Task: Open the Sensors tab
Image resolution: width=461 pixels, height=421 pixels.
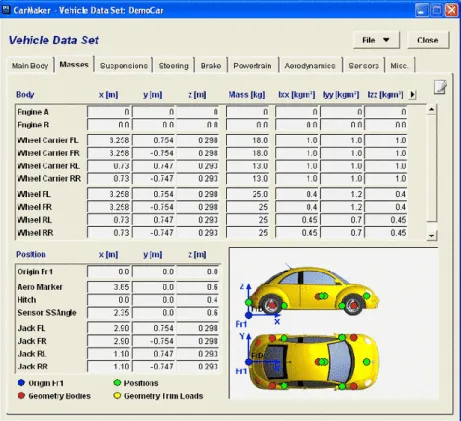Action: point(364,66)
